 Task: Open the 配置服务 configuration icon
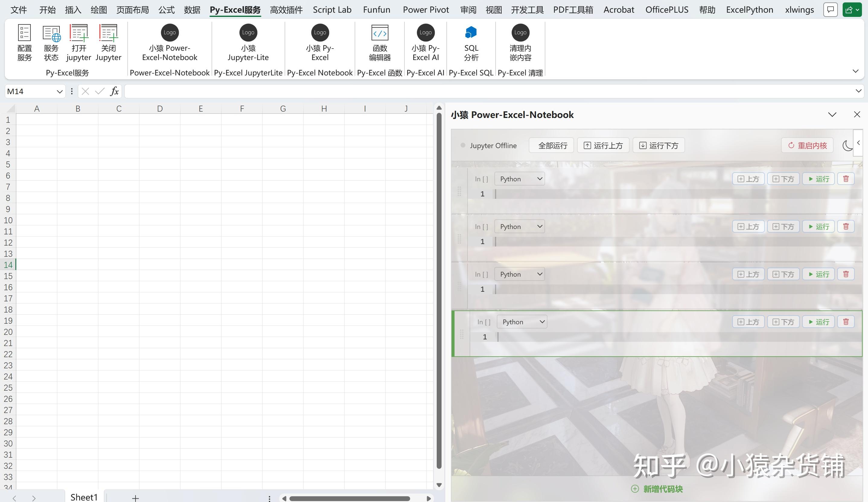click(x=24, y=42)
